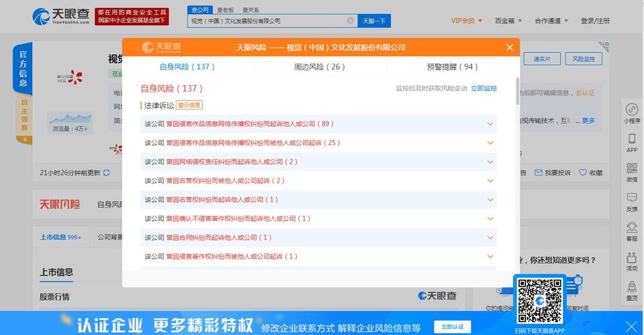Image resolution: width=644 pixels, height=335 pixels.
Task: Click the 浏览量 4万+ chart thumbnail
Action: 70,122
